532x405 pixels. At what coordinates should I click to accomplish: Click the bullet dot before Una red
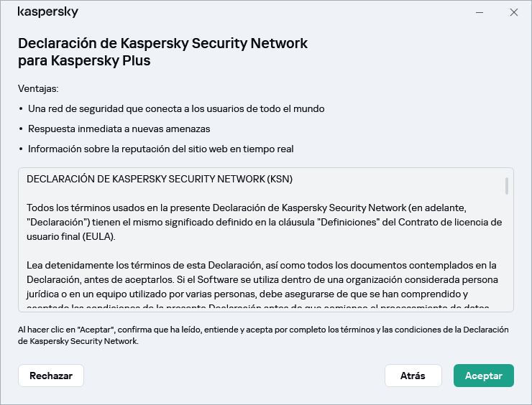point(21,109)
